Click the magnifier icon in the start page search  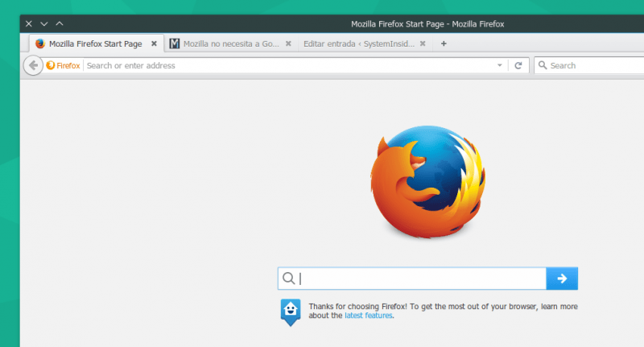[x=289, y=279]
